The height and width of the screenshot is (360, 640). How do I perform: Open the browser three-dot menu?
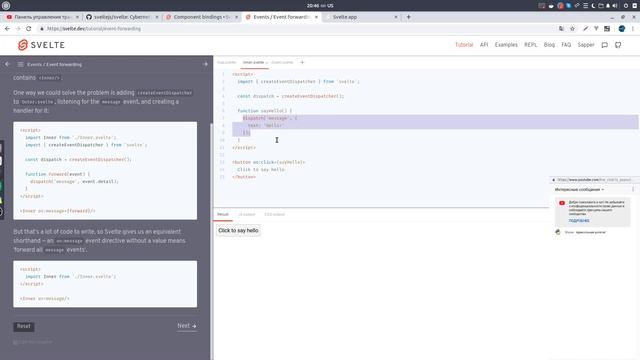click(633, 29)
